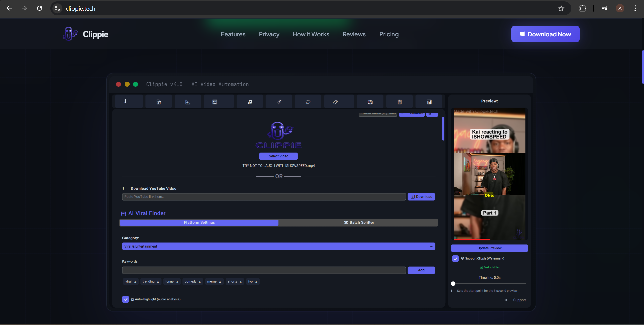644x325 pixels.
Task: Toggle Auto-Highlight audio analysis checkbox
Action: [x=126, y=299]
